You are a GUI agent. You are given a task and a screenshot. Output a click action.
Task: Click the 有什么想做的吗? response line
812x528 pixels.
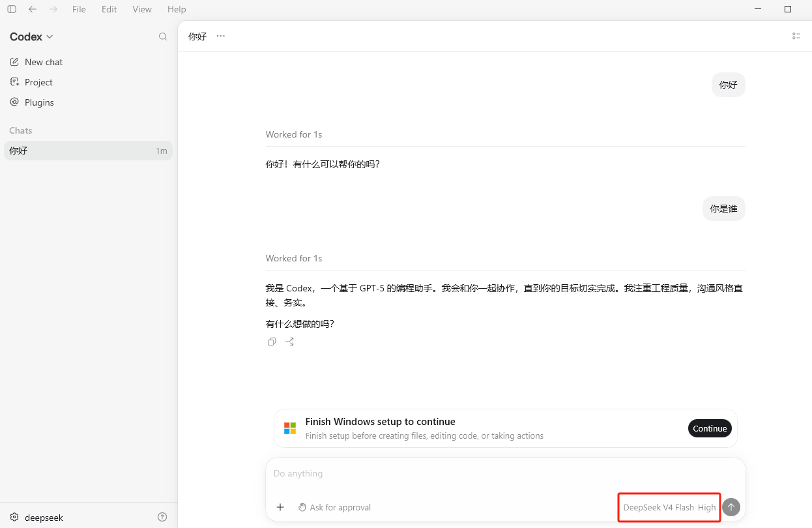coord(300,324)
